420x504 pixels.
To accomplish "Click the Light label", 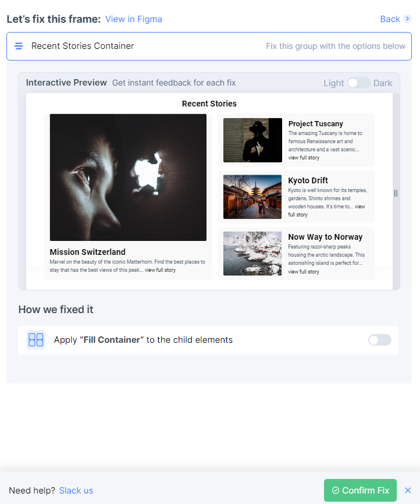I will (333, 83).
